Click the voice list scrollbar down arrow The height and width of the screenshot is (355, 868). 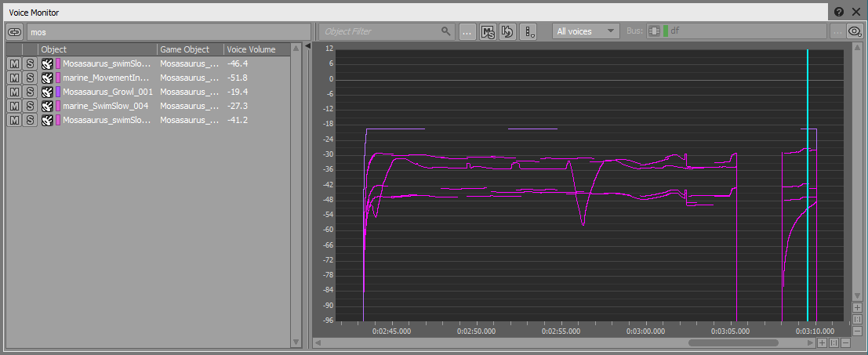coord(296,342)
